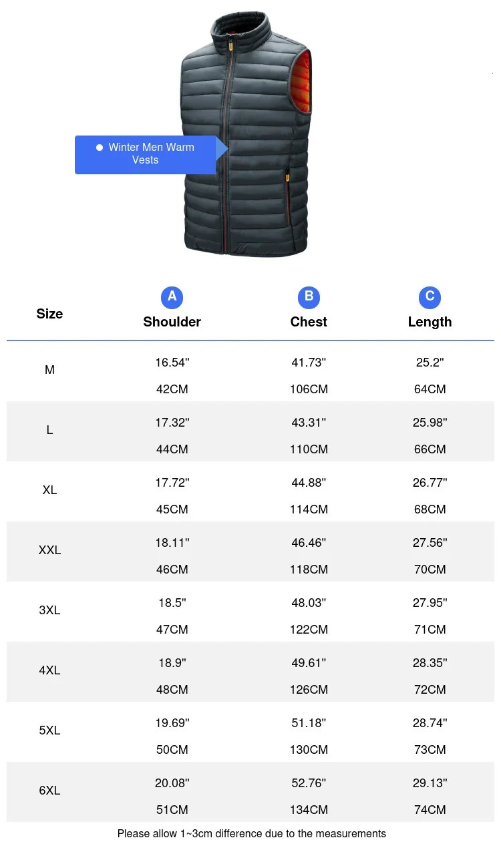Click the blue C length badge icon
Viewport: 501px width, 868px height.
pyautogui.click(x=430, y=296)
